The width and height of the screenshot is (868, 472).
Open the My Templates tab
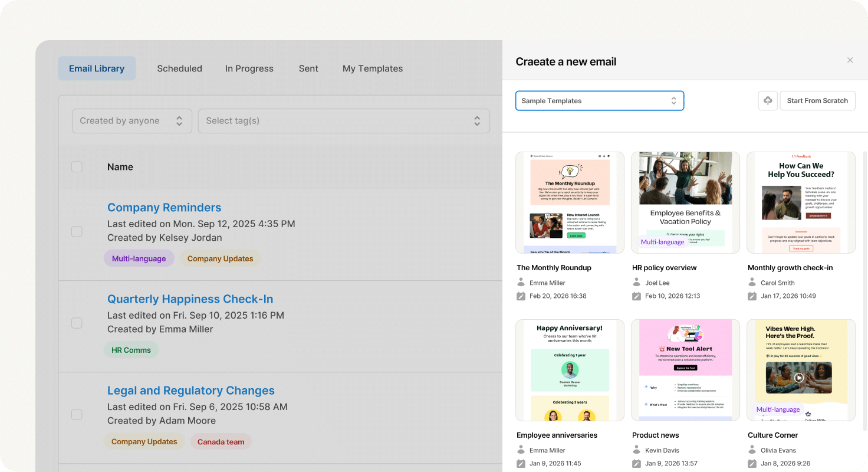pos(372,68)
